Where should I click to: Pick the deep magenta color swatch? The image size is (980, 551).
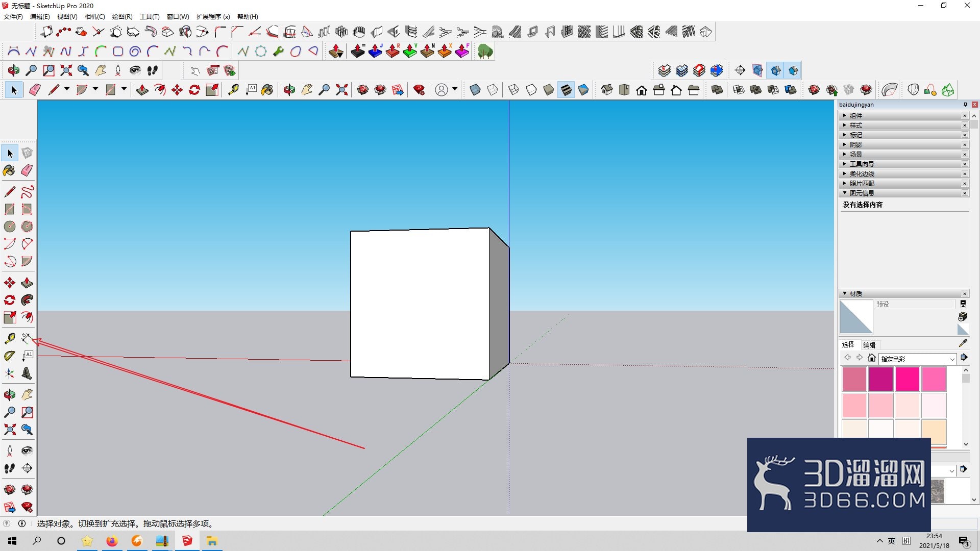(x=881, y=379)
